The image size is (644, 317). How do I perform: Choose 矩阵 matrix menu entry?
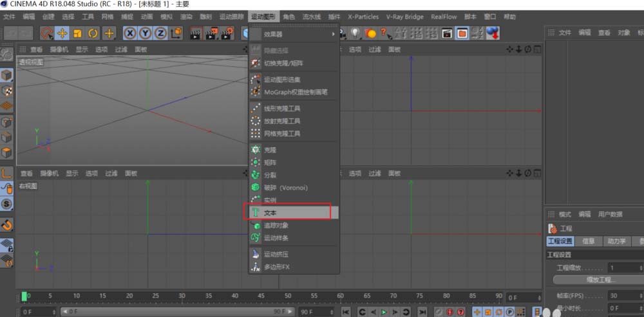click(x=294, y=163)
